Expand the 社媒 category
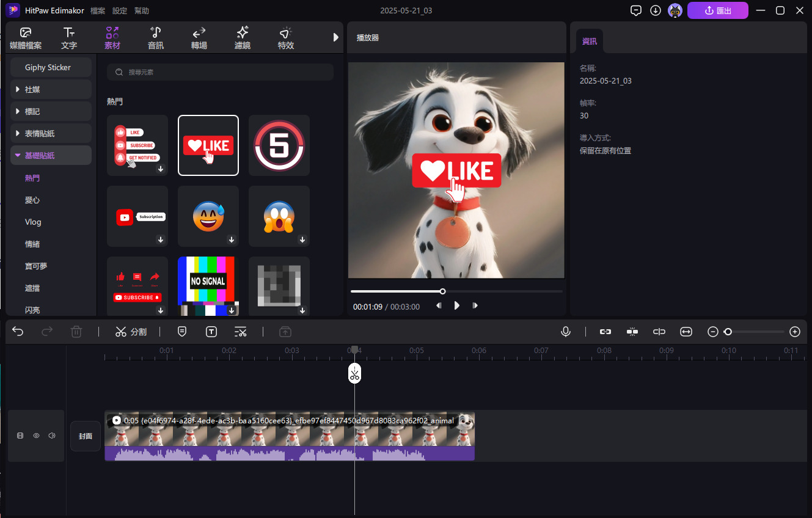The width and height of the screenshot is (812, 518). (x=51, y=89)
